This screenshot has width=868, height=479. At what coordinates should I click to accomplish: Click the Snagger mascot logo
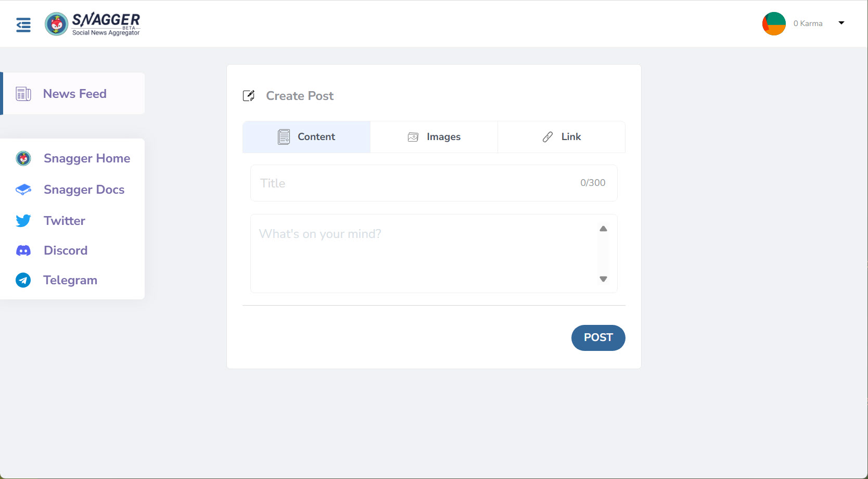tap(57, 24)
